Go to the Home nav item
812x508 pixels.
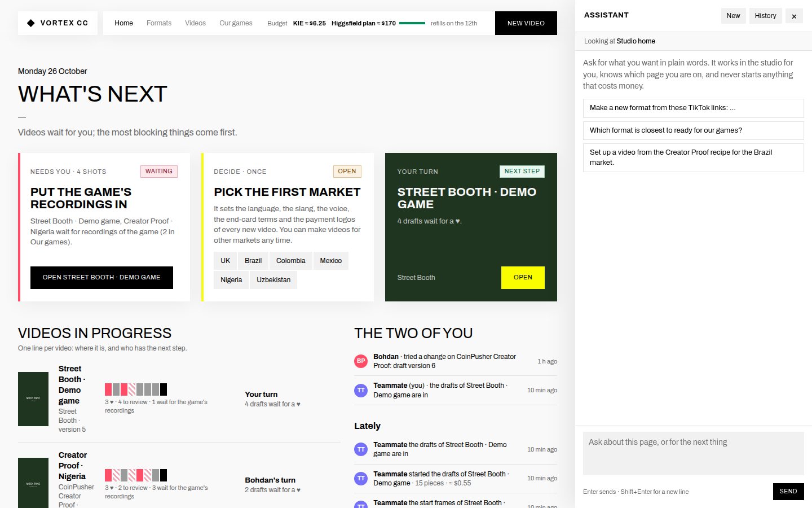[x=123, y=23]
